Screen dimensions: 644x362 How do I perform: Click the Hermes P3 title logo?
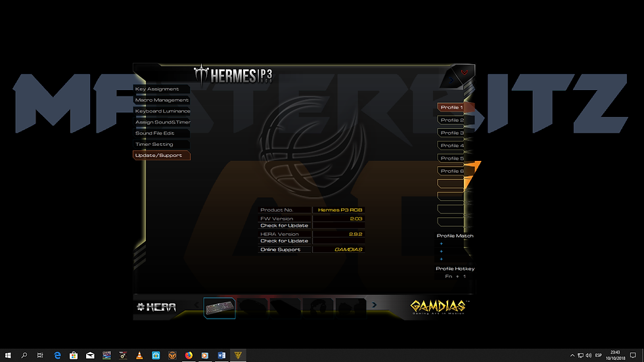(233, 75)
